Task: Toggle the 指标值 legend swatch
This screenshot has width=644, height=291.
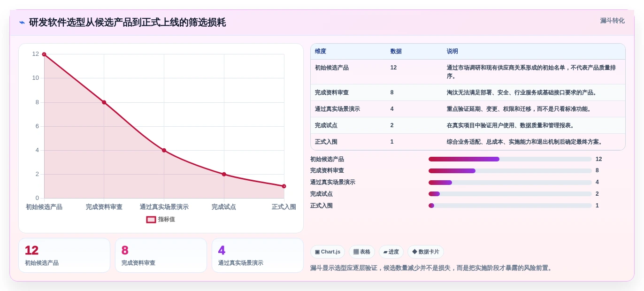Action: (151, 219)
